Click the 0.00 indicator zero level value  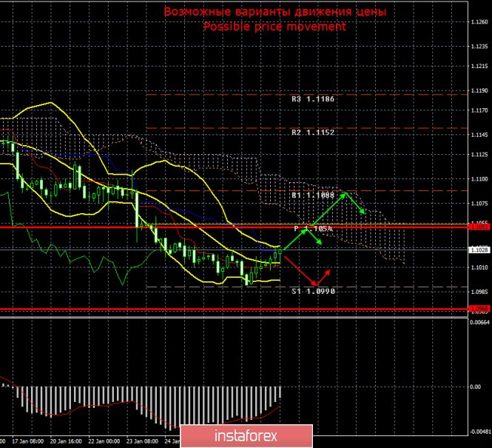click(x=476, y=387)
